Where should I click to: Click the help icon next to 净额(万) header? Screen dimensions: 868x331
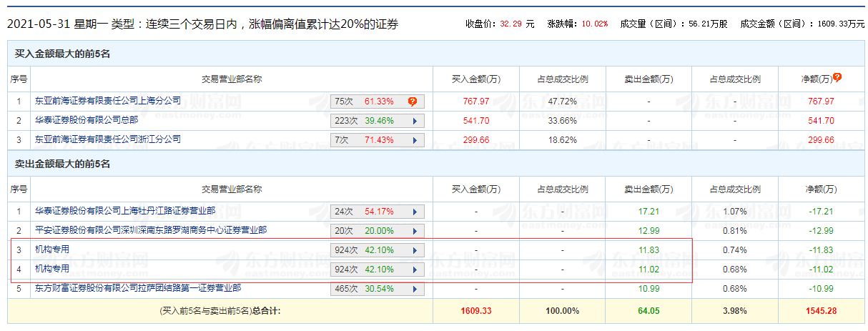[837, 77]
